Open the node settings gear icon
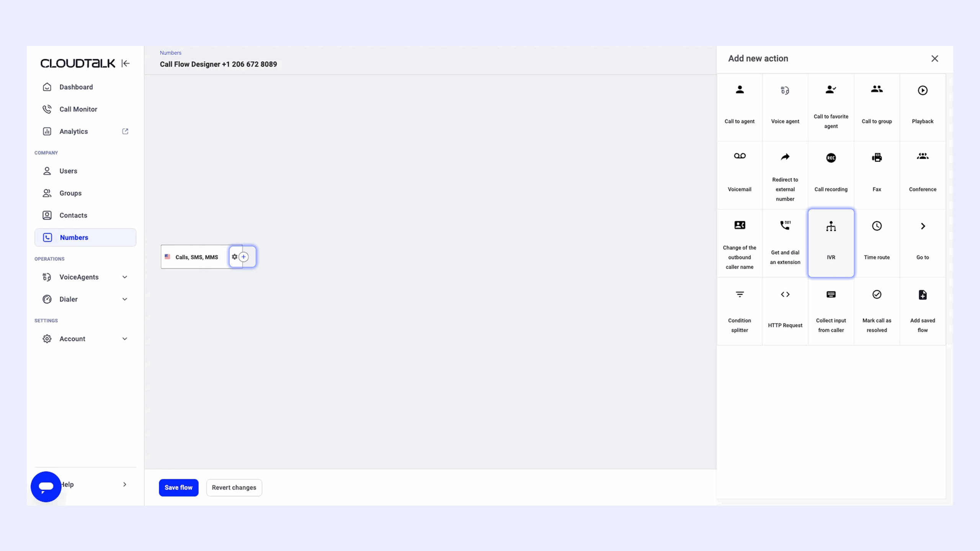This screenshot has width=980, height=551. tap(234, 257)
